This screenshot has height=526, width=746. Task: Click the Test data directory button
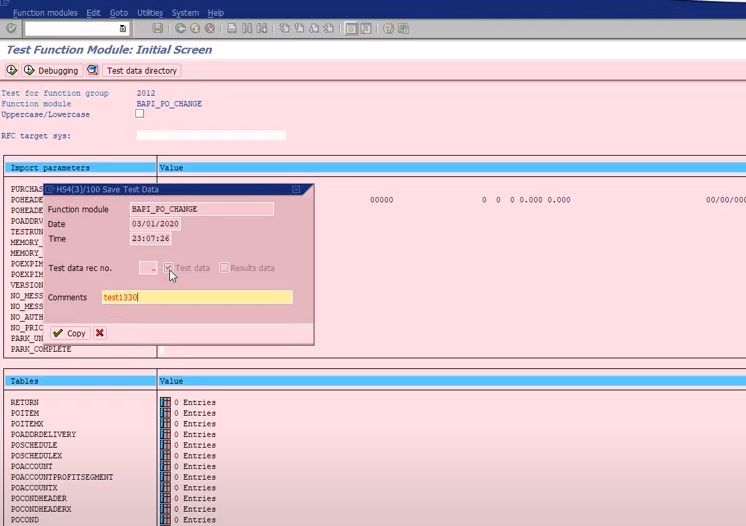[x=141, y=71]
